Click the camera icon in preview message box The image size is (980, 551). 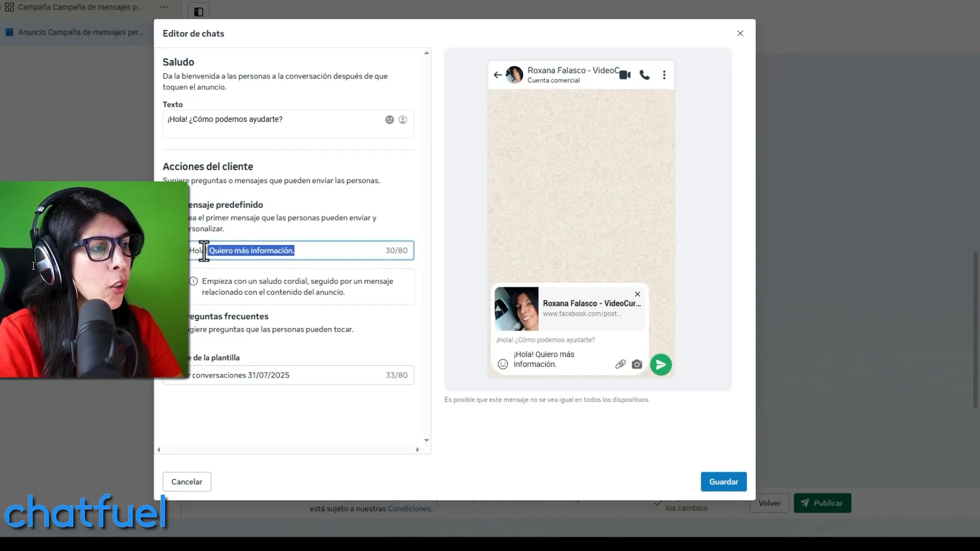pos(637,364)
